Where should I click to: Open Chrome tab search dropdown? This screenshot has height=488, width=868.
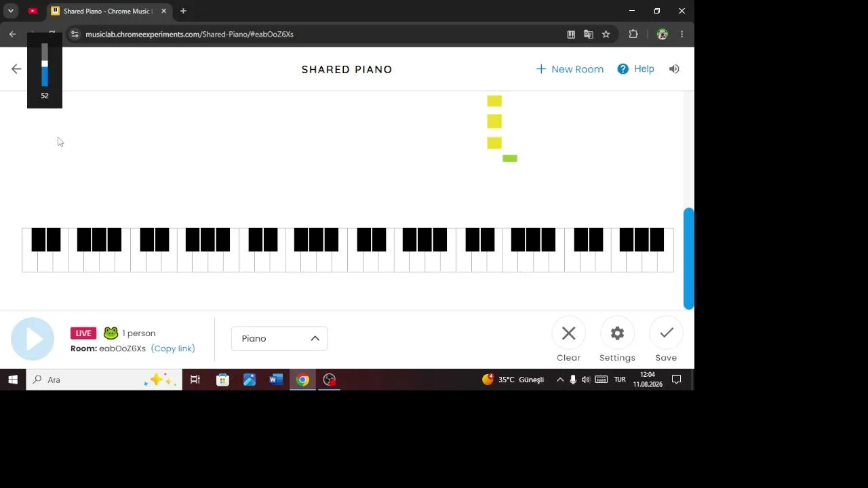tap(11, 11)
